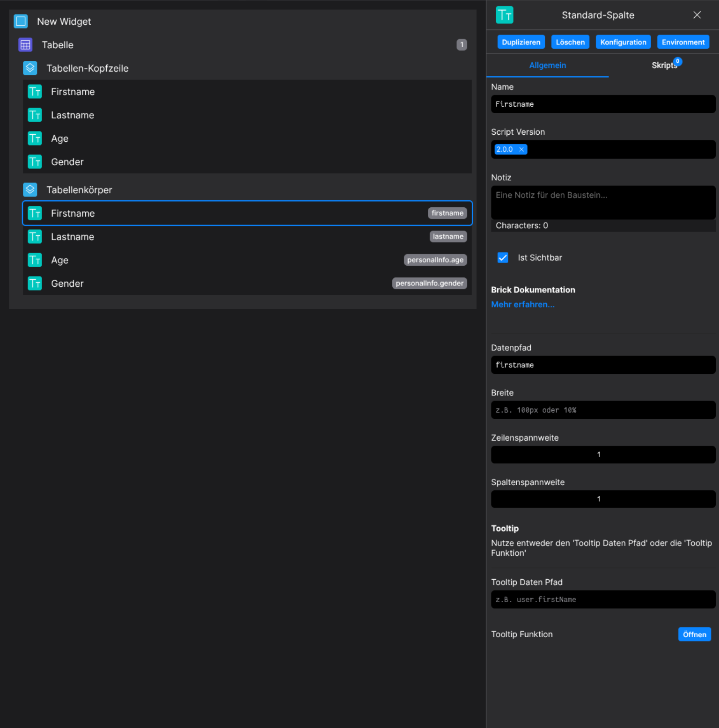The image size is (719, 728).
Task: Select the Firstname column icon in header
Action: (35, 92)
